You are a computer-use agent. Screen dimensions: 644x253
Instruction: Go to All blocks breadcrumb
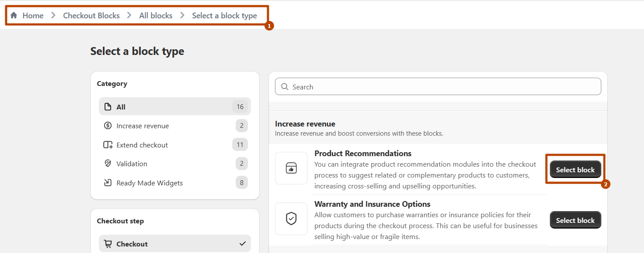click(156, 16)
